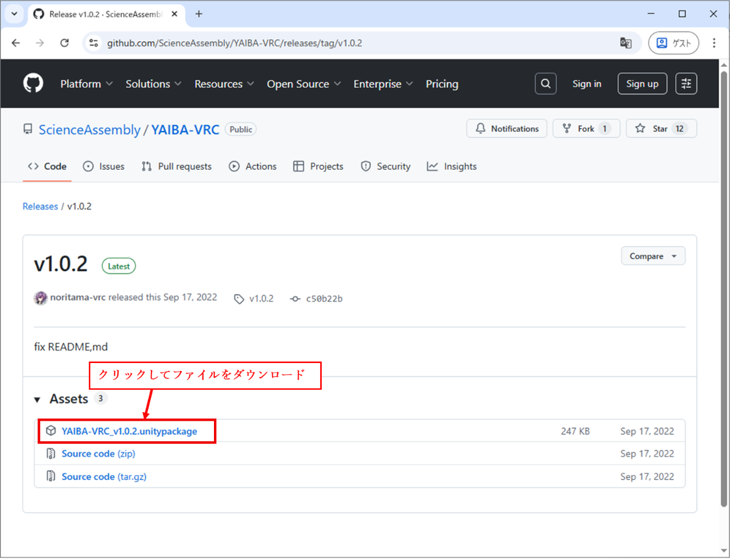731x560 pixels.
Task: Click the c50b22b commit hash
Action: pyautogui.click(x=324, y=299)
